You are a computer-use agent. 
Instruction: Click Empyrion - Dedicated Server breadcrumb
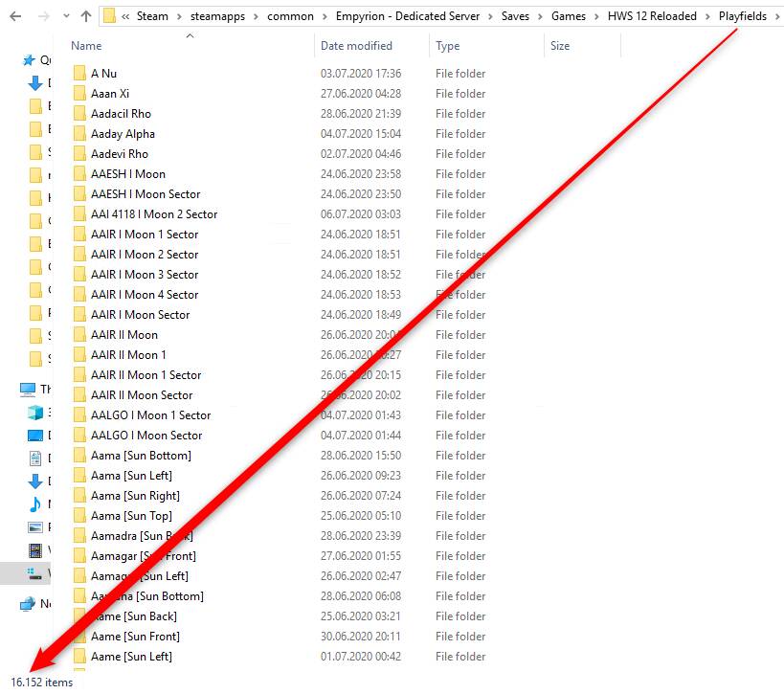(408, 16)
